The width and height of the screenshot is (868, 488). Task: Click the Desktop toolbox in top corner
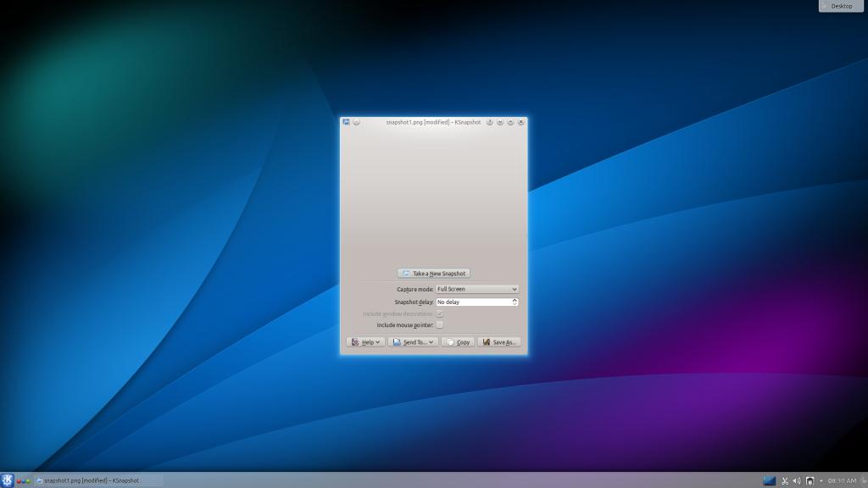(837, 6)
